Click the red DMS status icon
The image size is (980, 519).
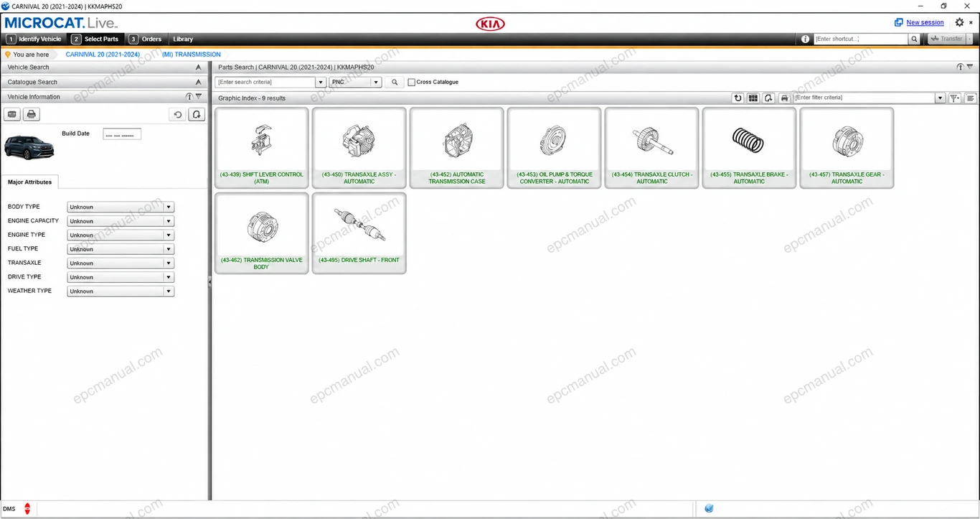pyautogui.click(x=27, y=509)
